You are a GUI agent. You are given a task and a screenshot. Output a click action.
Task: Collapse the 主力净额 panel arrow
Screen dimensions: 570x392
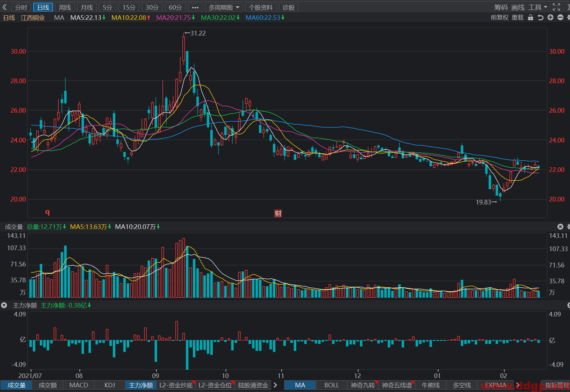coord(4,305)
